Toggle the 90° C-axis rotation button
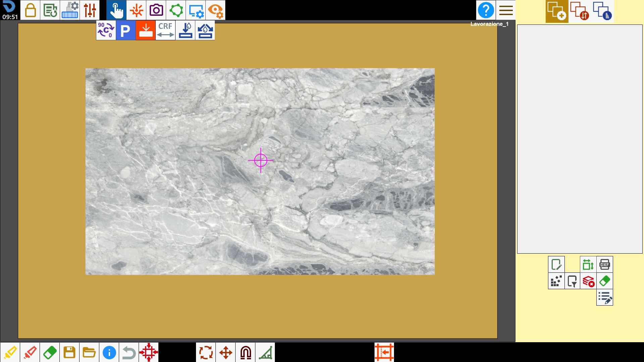The width and height of the screenshot is (644, 362). click(106, 31)
